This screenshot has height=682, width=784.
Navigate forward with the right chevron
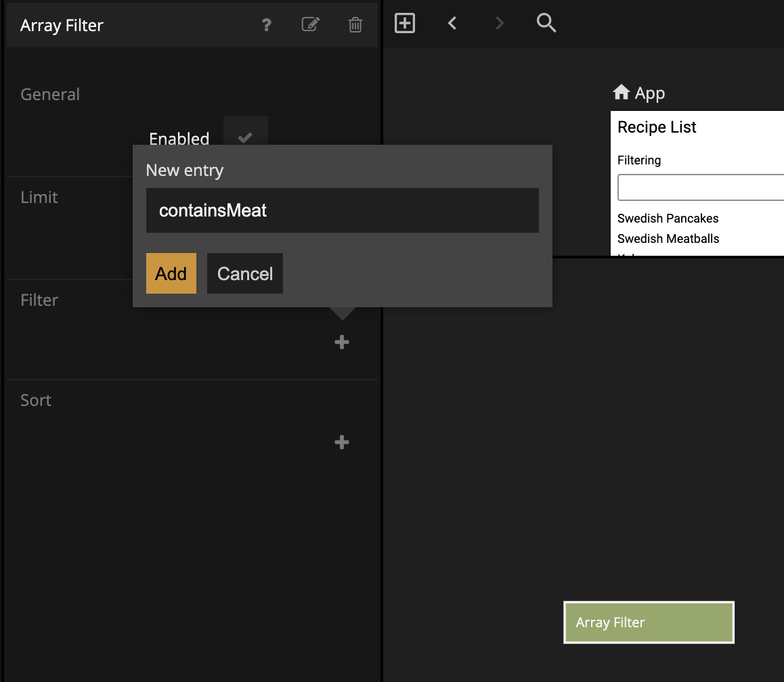click(x=500, y=24)
